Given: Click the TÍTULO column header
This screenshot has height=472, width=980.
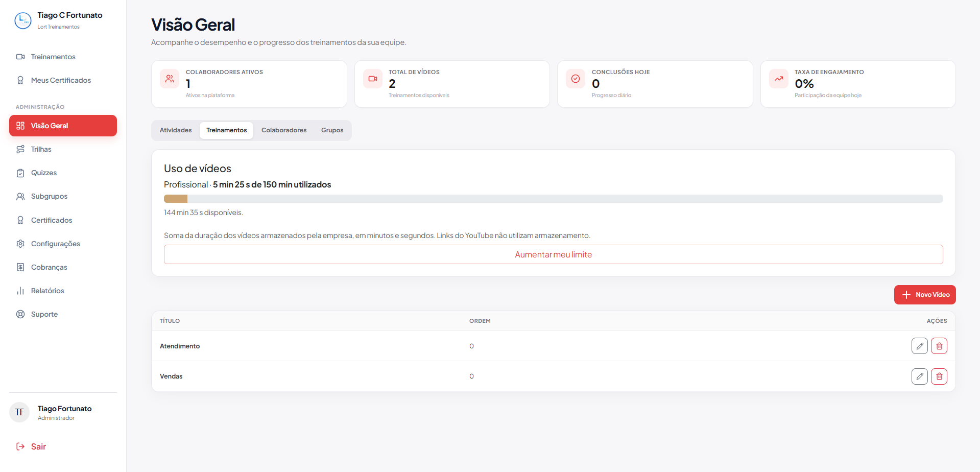Looking at the screenshot, I should pos(170,321).
